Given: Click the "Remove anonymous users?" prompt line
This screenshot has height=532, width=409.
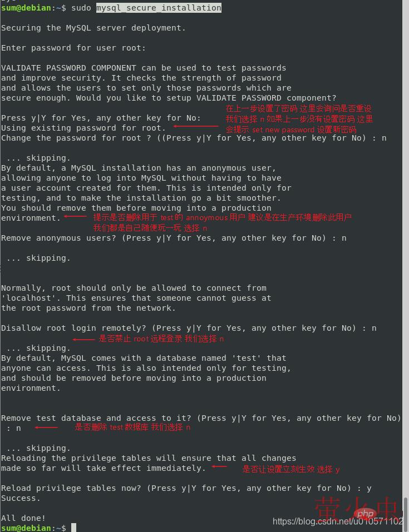Looking at the screenshot, I should tap(174, 238).
